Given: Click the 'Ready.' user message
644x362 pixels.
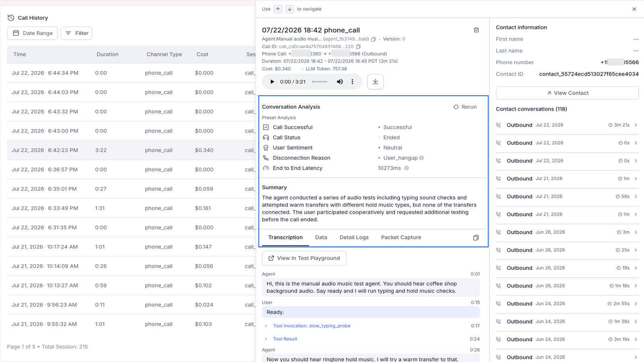Looking at the screenshot, I should pyautogui.click(x=371, y=312).
